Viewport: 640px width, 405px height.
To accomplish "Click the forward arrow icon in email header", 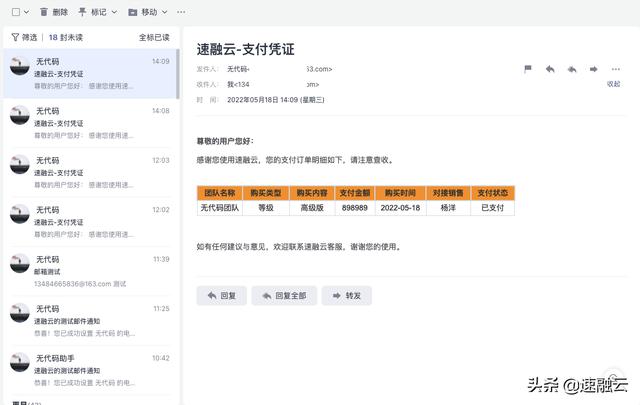I will [593, 69].
